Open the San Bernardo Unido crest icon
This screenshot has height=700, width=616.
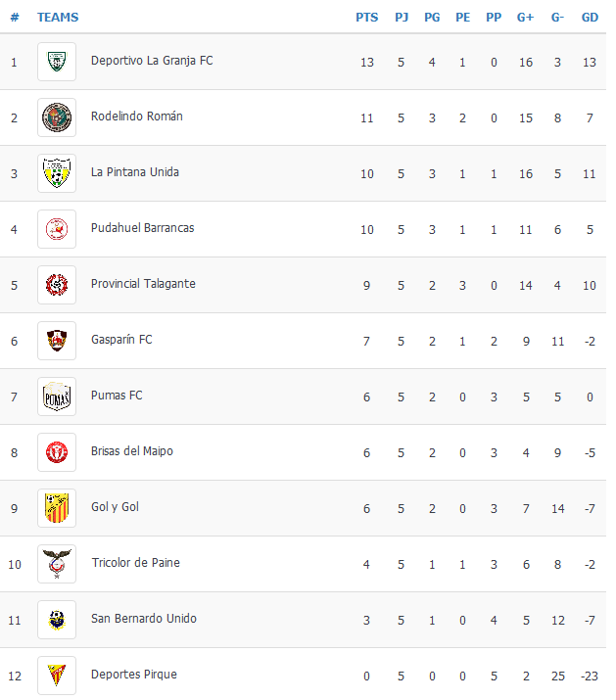point(57,620)
